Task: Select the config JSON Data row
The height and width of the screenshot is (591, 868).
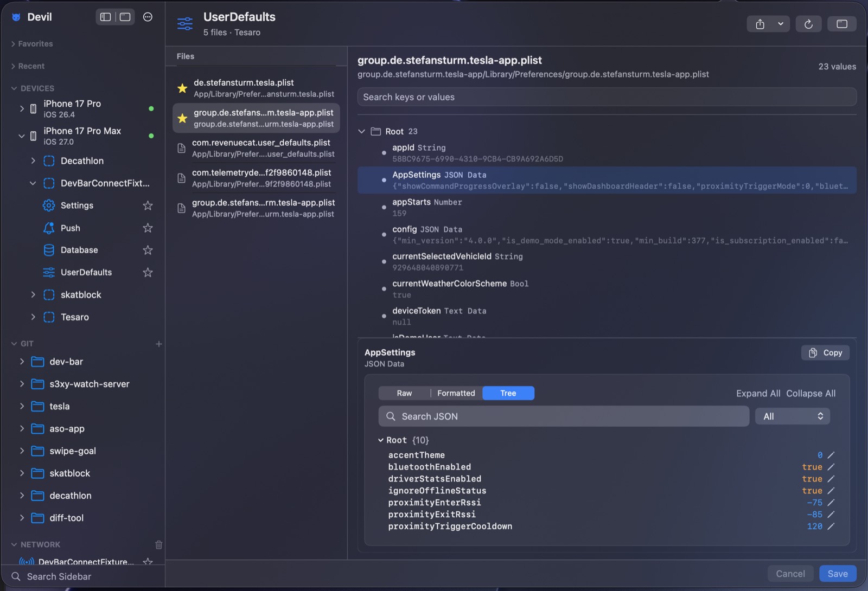Action: click(x=607, y=235)
